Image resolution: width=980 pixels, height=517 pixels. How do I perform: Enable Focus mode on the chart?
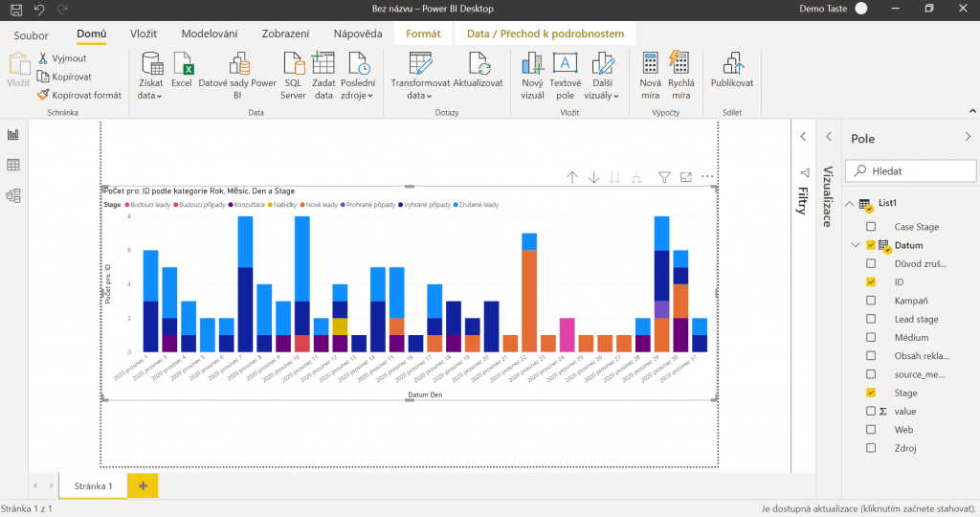tap(686, 177)
